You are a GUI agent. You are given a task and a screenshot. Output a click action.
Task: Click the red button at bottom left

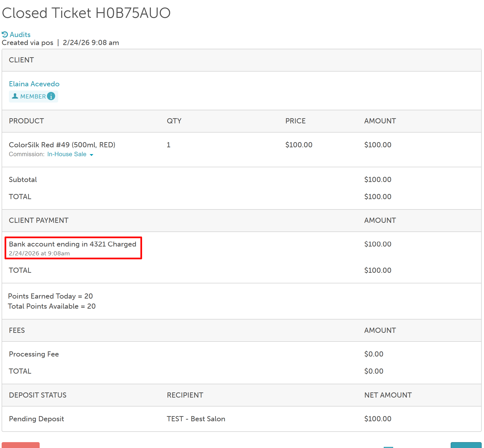click(21, 445)
